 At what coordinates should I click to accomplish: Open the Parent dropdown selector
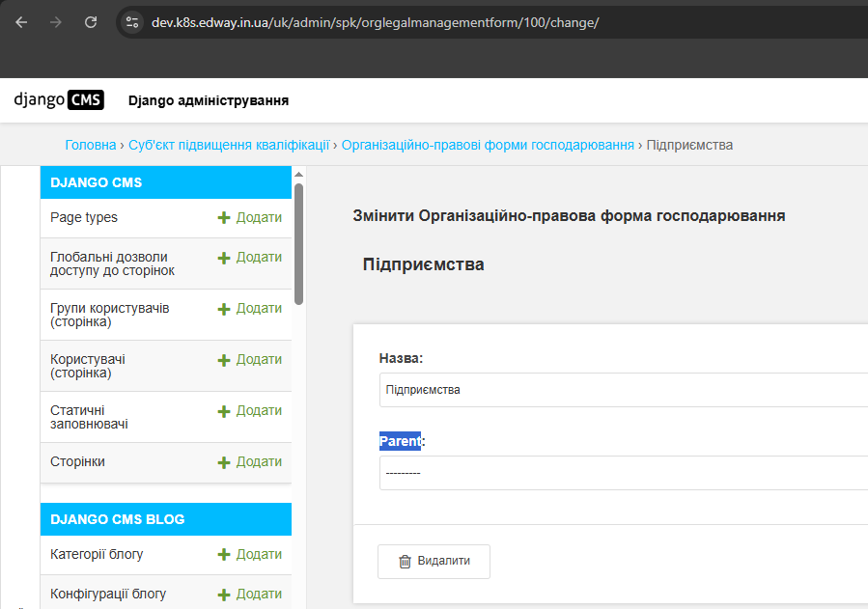(x=618, y=472)
